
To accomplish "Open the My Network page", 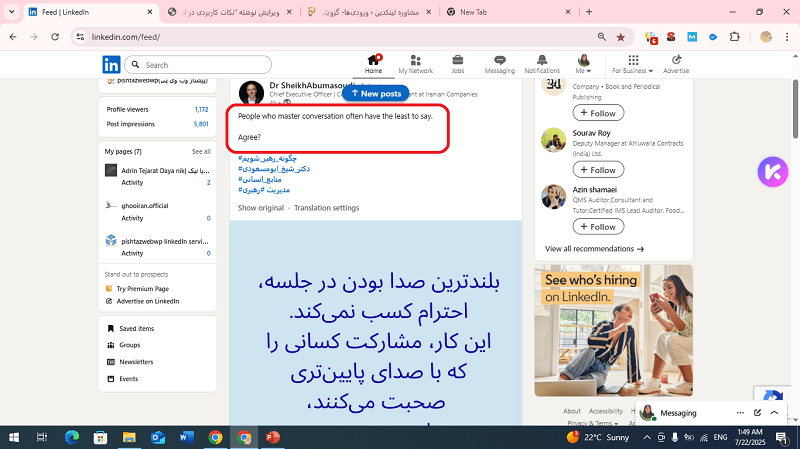I will coord(415,64).
